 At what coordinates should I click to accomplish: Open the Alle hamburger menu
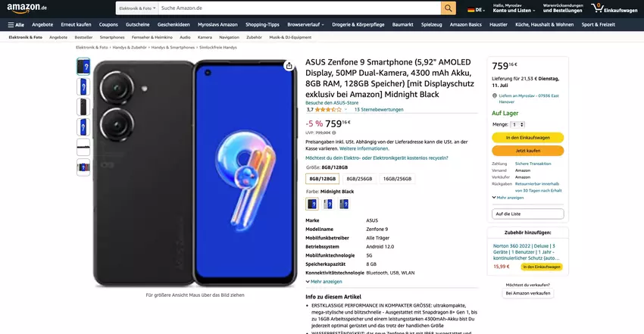point(16,25)
